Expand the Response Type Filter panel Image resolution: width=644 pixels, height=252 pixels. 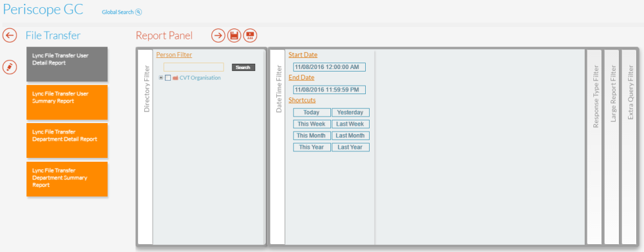point(594,147)
